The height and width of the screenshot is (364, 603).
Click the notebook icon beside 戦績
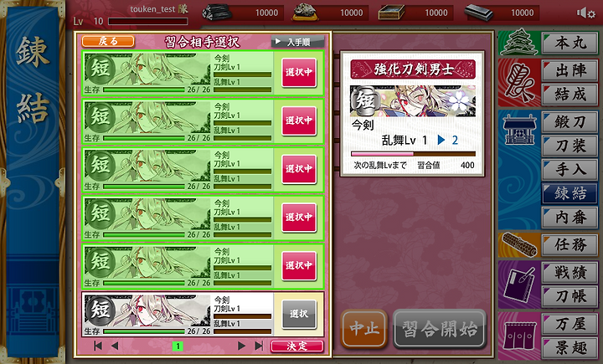click(519, 285)
